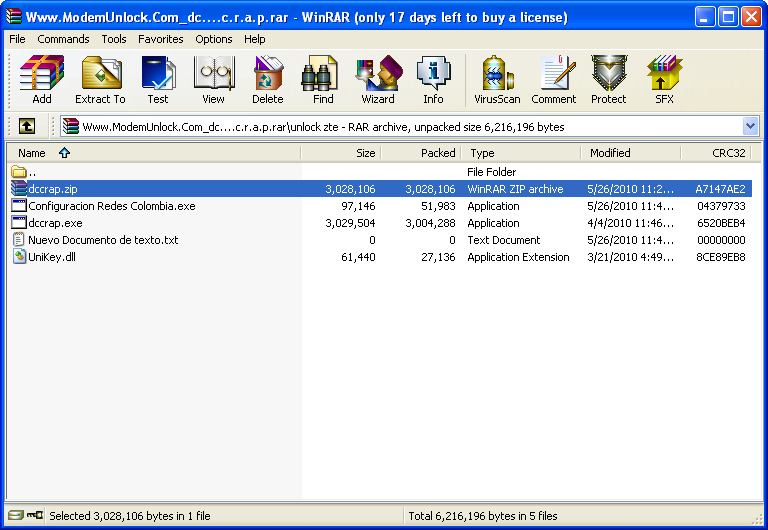
Task: Click the window resize grip corner
Action: (757, 519)
